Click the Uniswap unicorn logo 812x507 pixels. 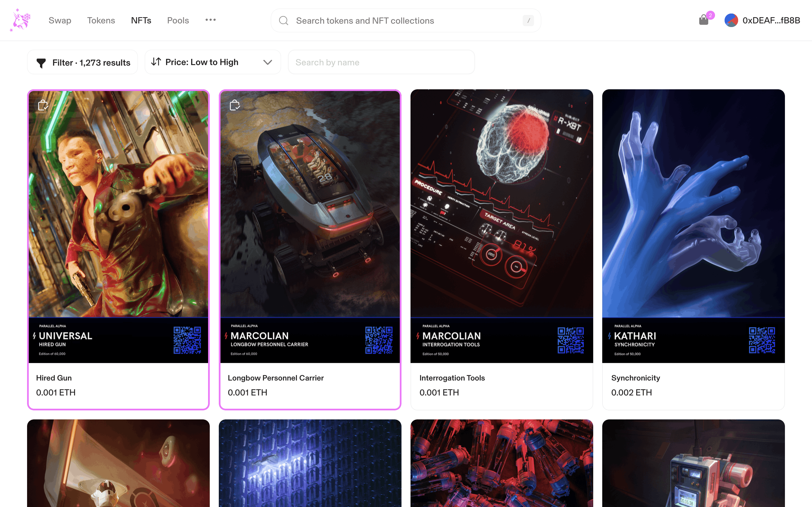point(21,20)
